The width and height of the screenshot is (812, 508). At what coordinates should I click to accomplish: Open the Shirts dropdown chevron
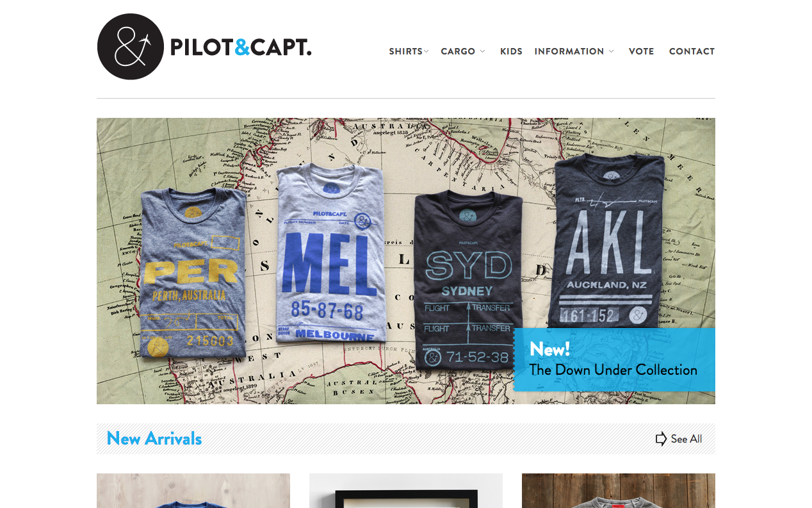click(x=426, y=51)
